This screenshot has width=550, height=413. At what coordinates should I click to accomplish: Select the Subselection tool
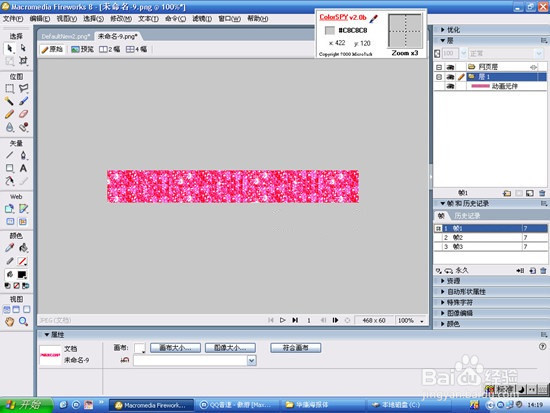point(23,48)
